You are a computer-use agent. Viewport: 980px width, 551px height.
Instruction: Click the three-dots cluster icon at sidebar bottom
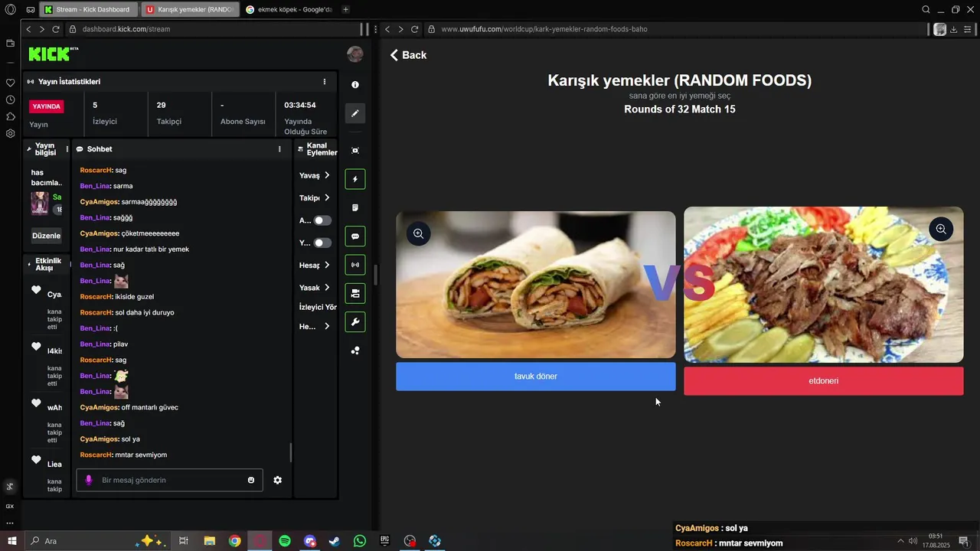click(355, 350)
